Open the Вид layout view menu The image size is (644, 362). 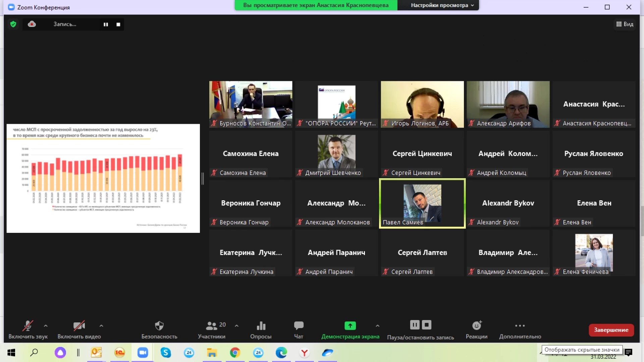tap(625, 24)
